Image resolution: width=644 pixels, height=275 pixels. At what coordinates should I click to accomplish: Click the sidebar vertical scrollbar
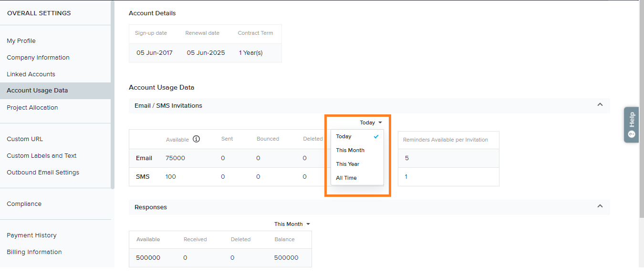coord(113,95)
